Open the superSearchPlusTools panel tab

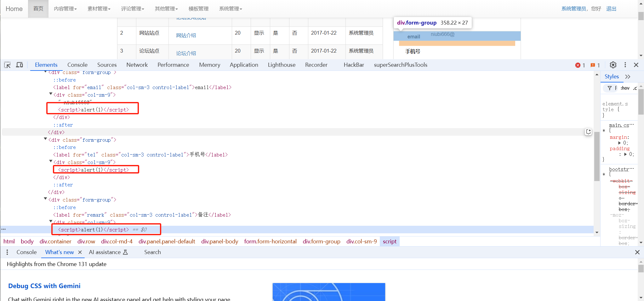tap(401, 65)
